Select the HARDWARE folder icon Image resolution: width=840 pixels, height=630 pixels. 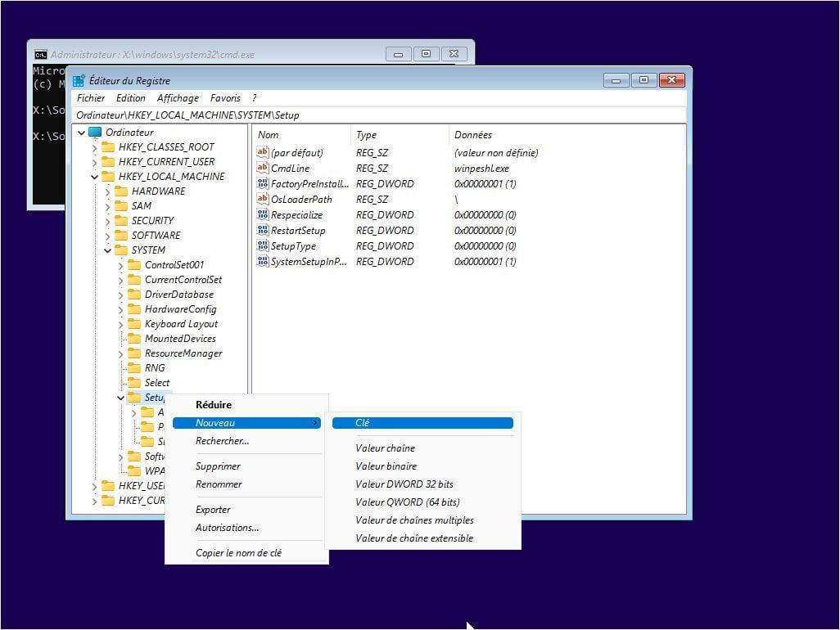pyautogui.click(x=122, y=191)
